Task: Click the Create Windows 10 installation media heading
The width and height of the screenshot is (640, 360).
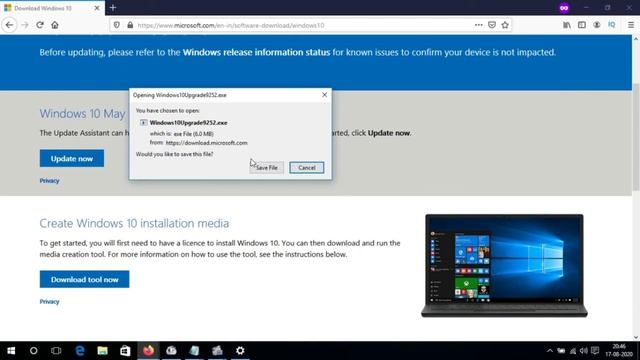Action: (134, 223)
